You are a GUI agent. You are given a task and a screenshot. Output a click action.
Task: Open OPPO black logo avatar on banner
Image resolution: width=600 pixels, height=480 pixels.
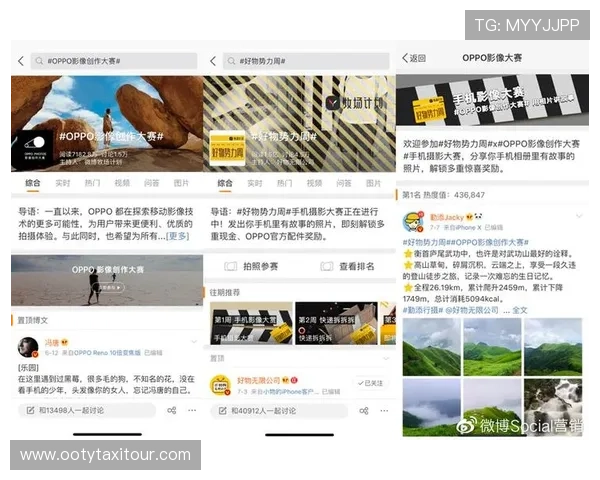point(32,150)
